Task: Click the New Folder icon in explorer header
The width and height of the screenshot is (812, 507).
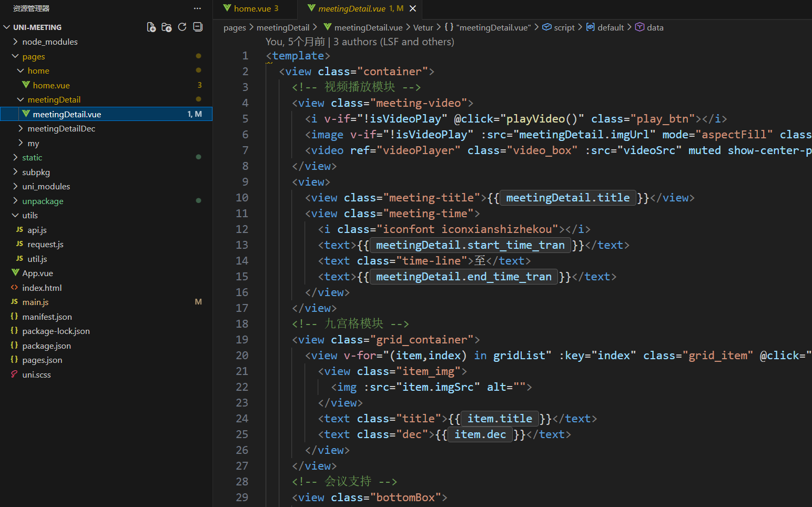Action: [167, 27]
